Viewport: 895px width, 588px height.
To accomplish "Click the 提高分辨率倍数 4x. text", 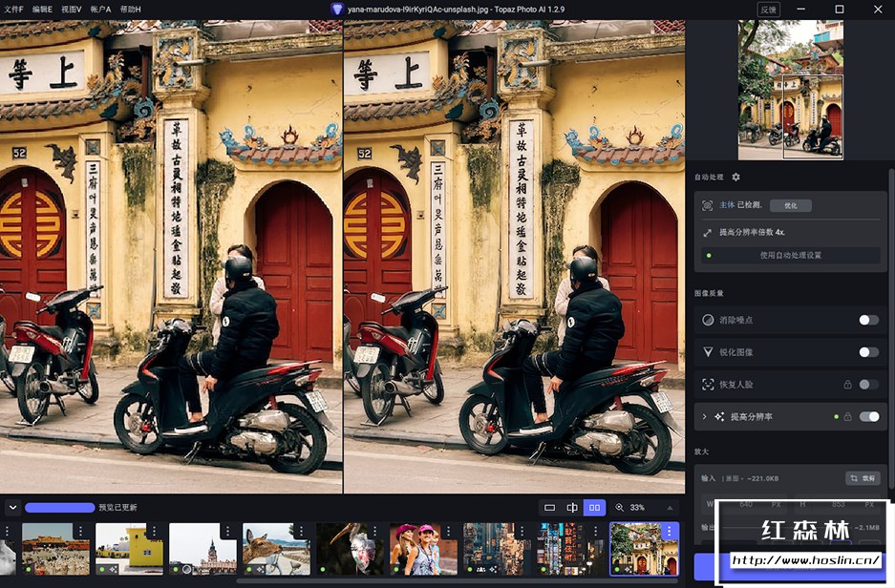I will click(x=752, y=232).
